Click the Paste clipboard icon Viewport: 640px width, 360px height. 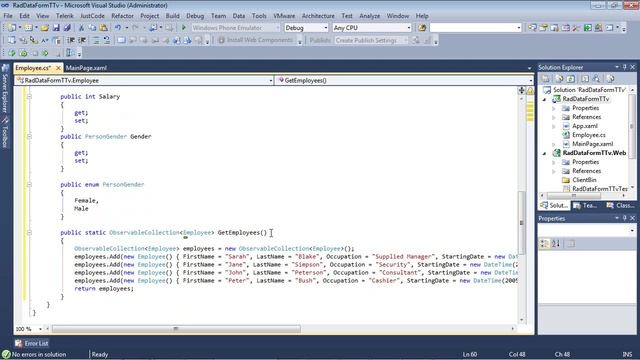(104, 28)
